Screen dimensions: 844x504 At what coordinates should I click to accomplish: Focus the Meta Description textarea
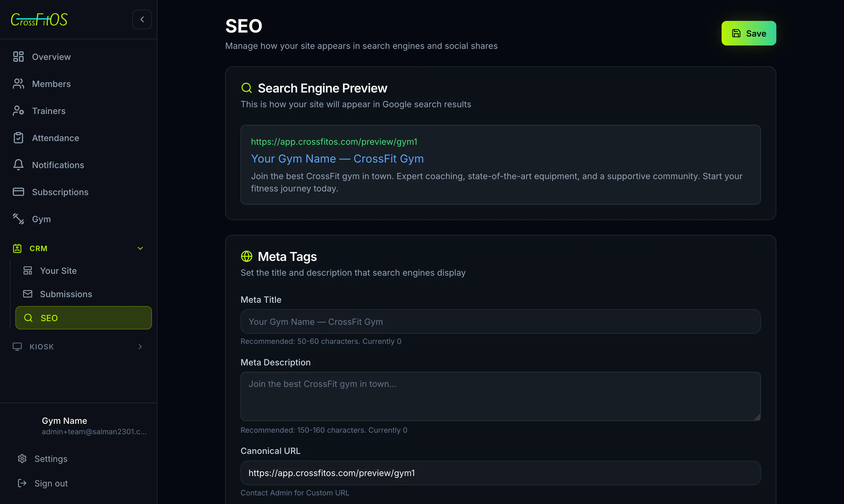(x=500, y=396)
